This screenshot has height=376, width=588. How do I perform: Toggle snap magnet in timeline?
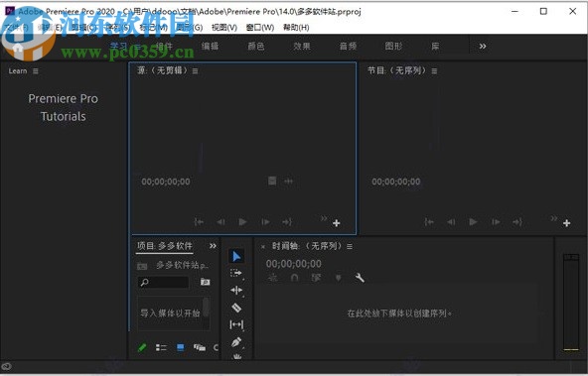(294, 278)
